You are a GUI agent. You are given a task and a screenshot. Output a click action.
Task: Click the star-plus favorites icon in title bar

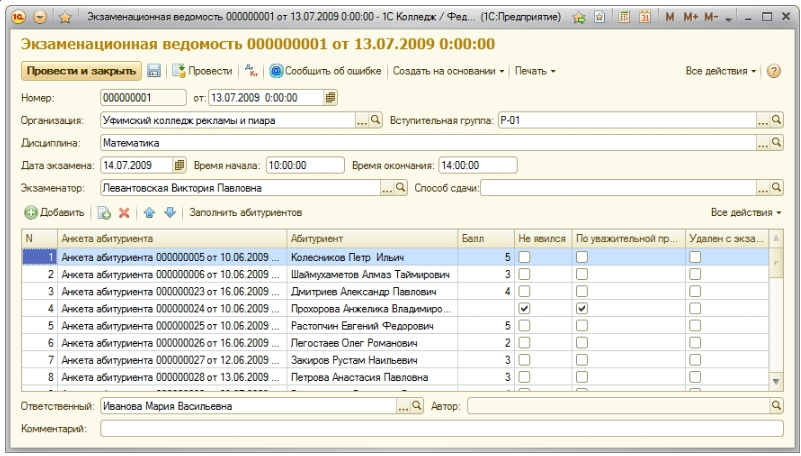coord(578,17)
